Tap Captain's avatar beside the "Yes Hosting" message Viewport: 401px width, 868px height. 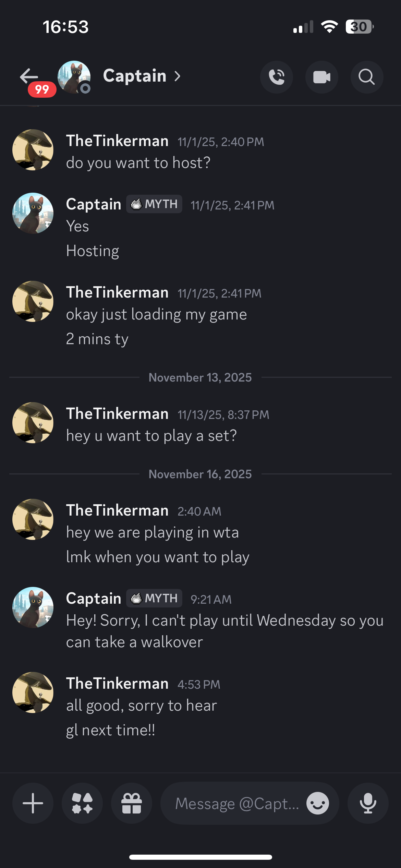pyautogui.click(x=33, y=213)
